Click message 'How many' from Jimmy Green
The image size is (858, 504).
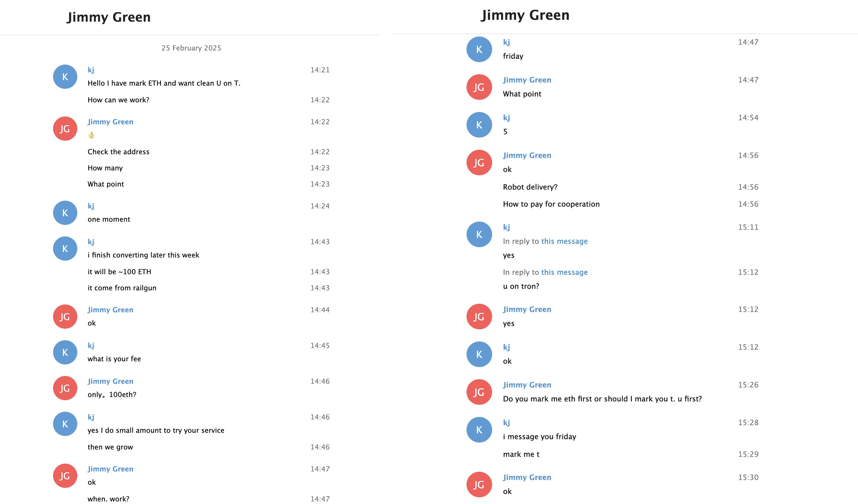tap(105, 168)
